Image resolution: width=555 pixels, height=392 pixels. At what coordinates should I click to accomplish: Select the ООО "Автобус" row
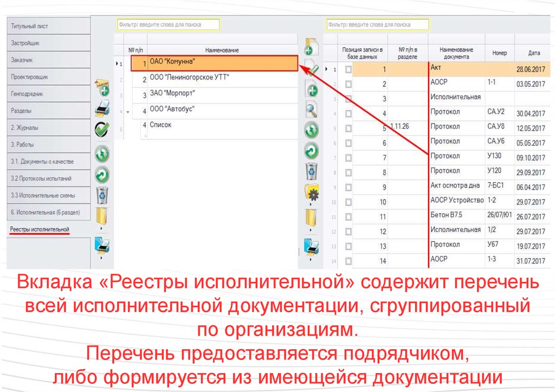[215, 111]
